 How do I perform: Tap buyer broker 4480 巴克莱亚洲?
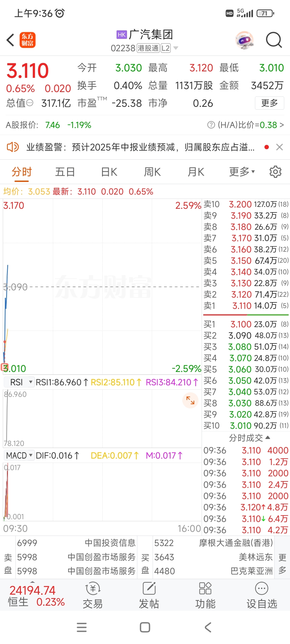click(x=214, y=571)
